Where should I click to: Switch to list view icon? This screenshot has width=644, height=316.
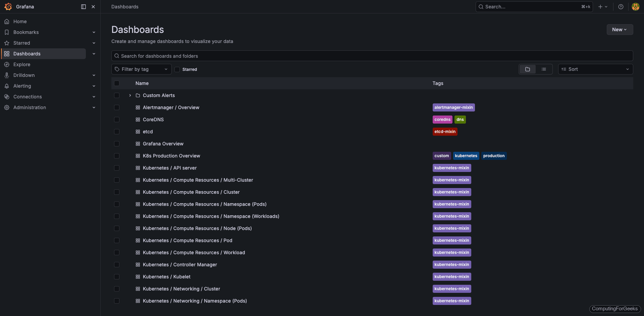click(544, 69)
